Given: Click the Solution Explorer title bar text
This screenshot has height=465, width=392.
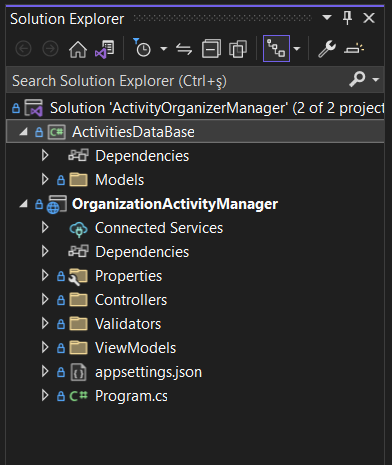Looking at the screenshot, I should point(67,19).
